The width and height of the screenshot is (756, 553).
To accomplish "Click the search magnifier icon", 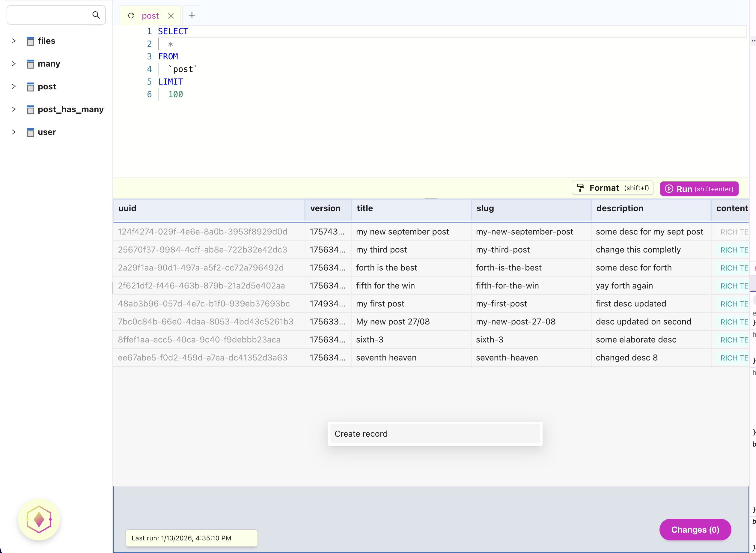I will click(x=96, y=15).
